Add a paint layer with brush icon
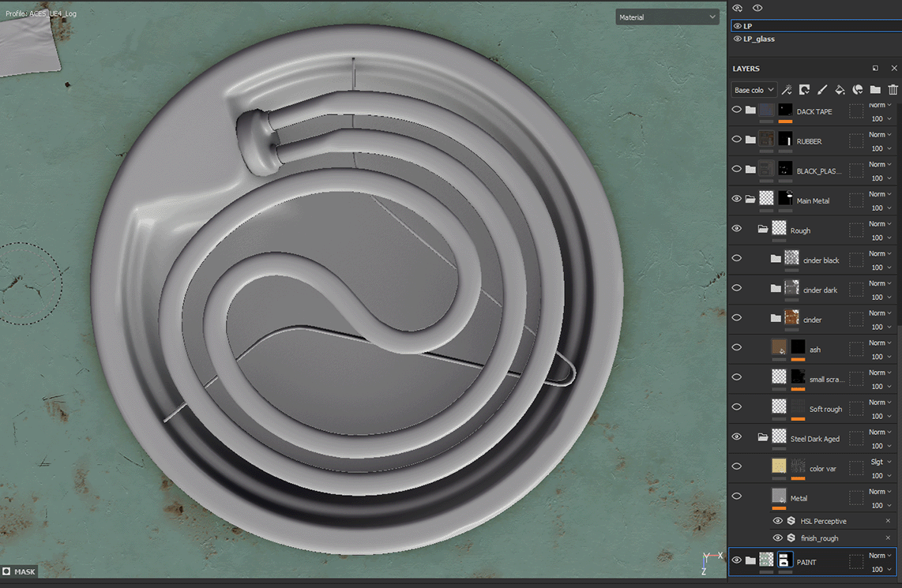Image resolution: width=902 pixels, height=588 pixels. click(x=822, y=90)
